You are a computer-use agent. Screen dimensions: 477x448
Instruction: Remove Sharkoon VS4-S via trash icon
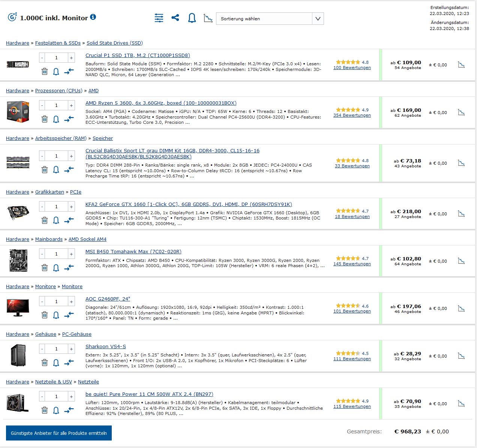coord(45,362)
